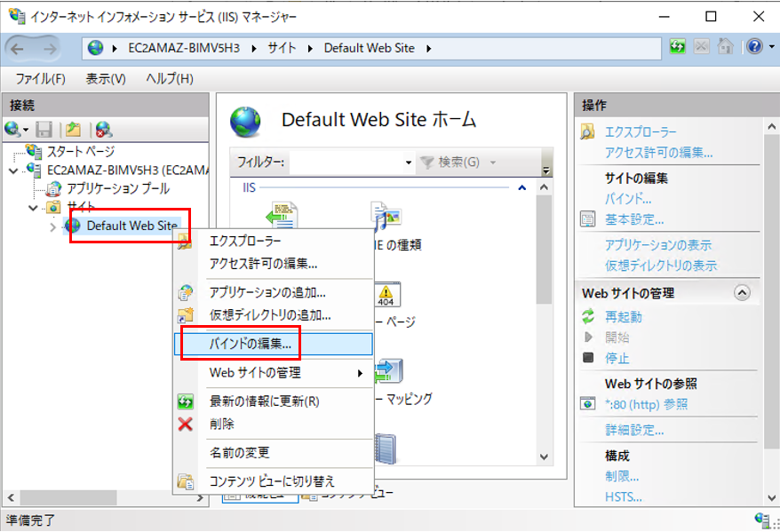
Task: Expand the Default Web Site tree node
Action: click(x=52, y=227)
